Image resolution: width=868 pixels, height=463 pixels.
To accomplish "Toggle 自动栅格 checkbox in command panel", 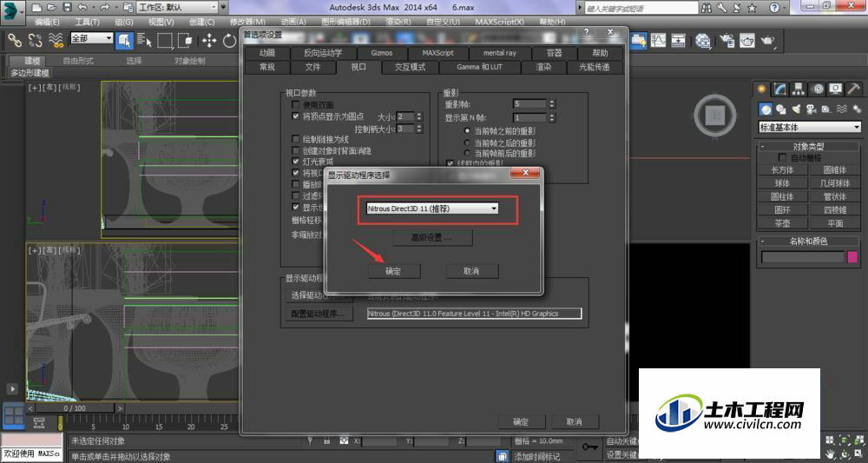I will 782,158.
